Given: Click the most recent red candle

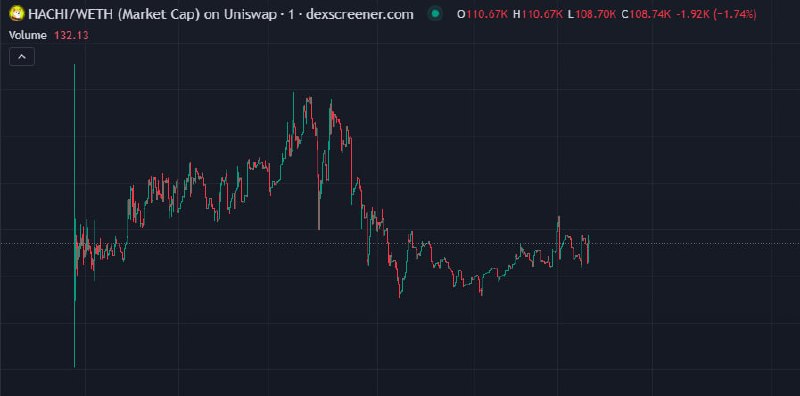Looking at the screenshot, I should [x=588, y=250].
